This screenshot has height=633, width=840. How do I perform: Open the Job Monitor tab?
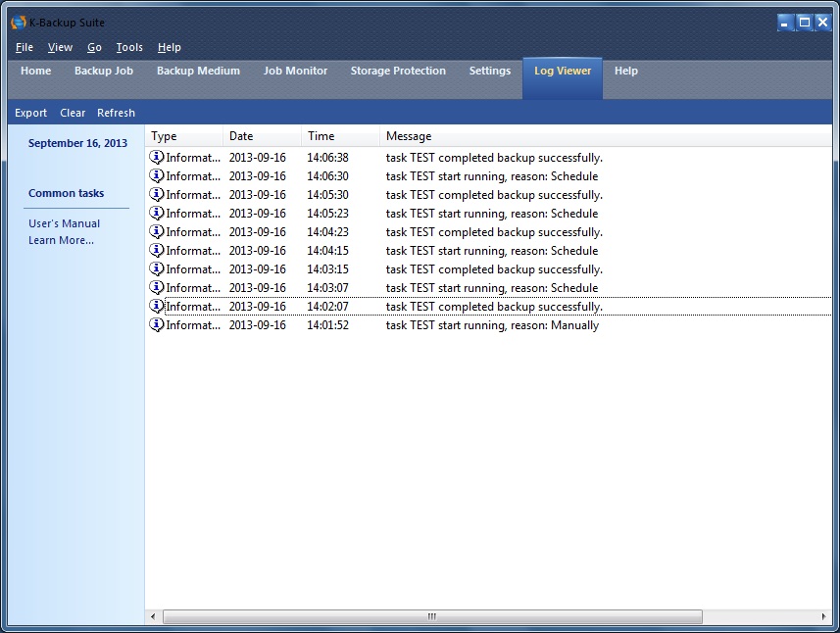[295, 71]
